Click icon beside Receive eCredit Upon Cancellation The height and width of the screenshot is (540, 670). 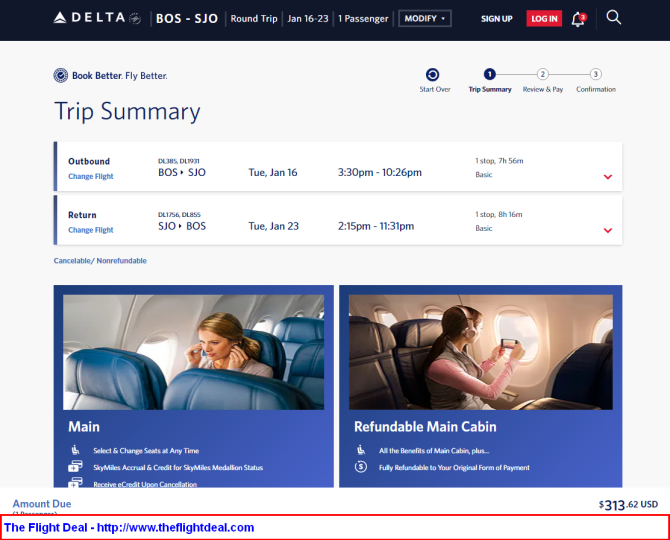(75, 482)
